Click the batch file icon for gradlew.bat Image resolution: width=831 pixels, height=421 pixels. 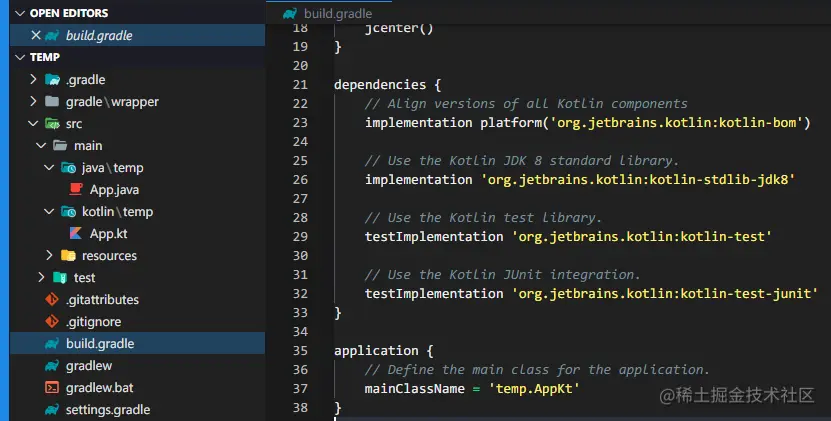point(52,388)
